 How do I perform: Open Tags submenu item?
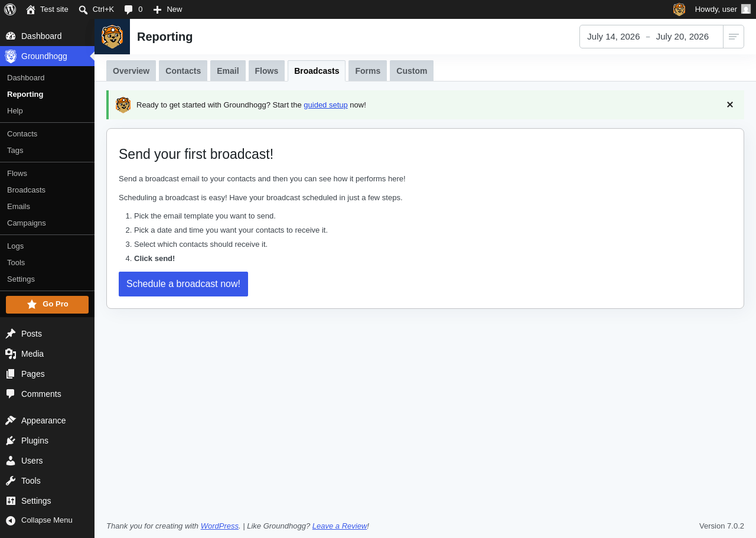[47, 151]
